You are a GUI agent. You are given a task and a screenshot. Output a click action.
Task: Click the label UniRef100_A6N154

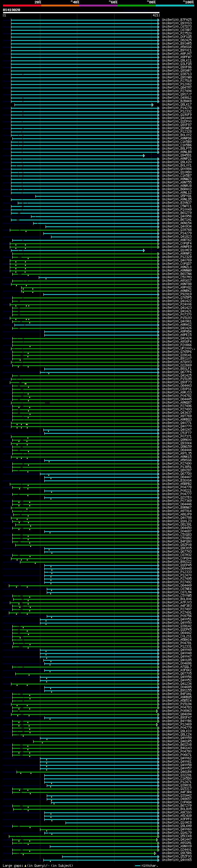point(177,223)
